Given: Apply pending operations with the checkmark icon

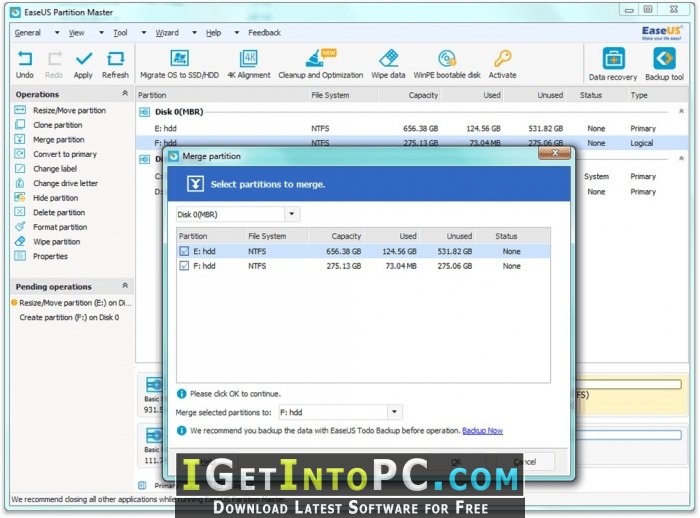Looking at the screenshot, I should (83, 64).
